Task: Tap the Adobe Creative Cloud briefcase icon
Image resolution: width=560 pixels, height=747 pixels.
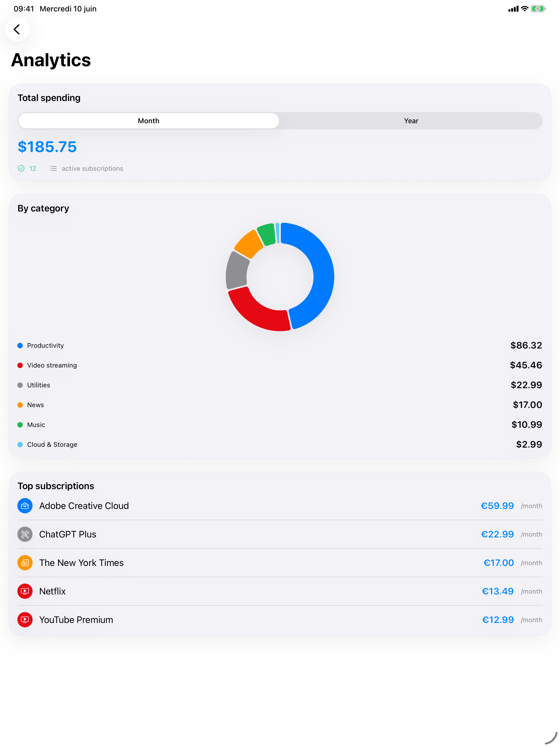Action: [25, 506]
